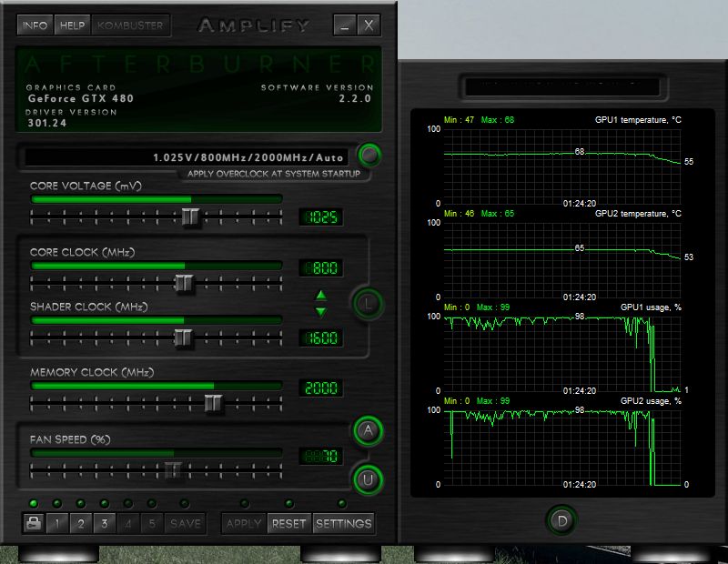Click the memory clock slider handle
Viewport: 728px width, 564px height.
coord(214,402)
